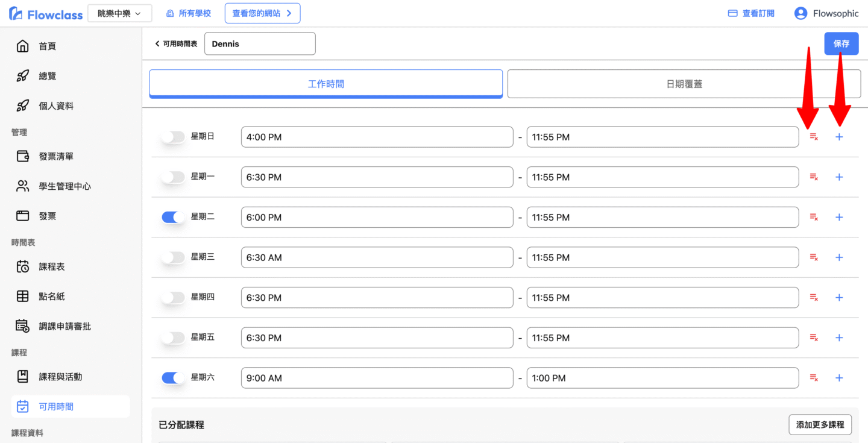Click the 添加更多課程 button

tap(820, 424)
